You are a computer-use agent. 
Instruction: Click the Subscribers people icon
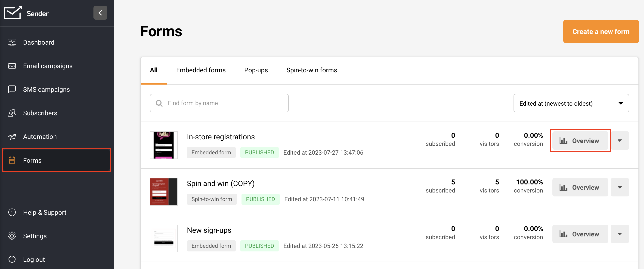pyautogui.click(x=12, y=113)
